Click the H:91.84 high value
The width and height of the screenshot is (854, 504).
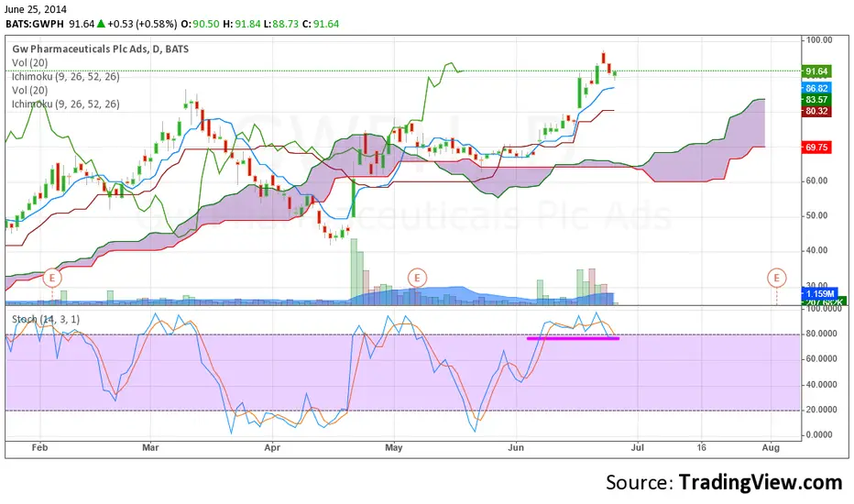click(242, 24)
